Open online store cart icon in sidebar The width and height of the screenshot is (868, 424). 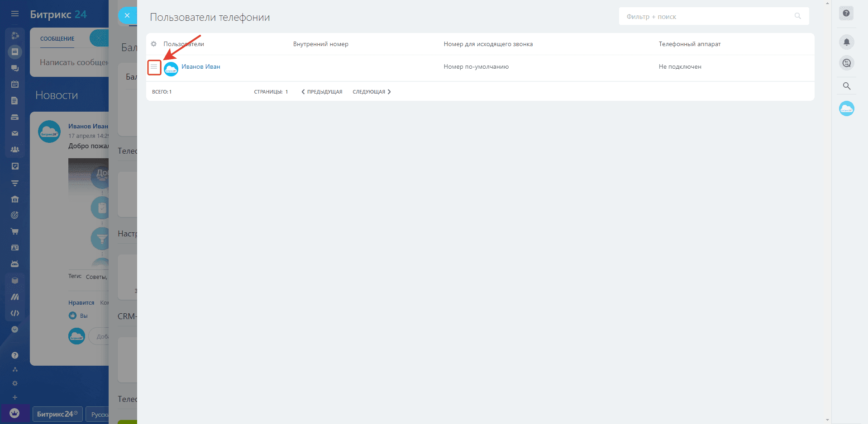[x=15, y=231]
